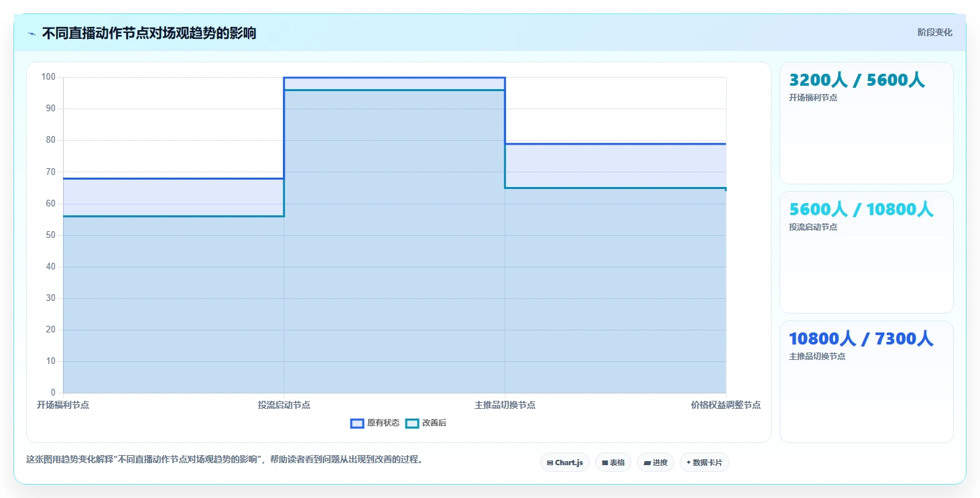Toggle the 原有状态 legend entry
This screenshot has width=980, height=498.
tap(375, 423)
